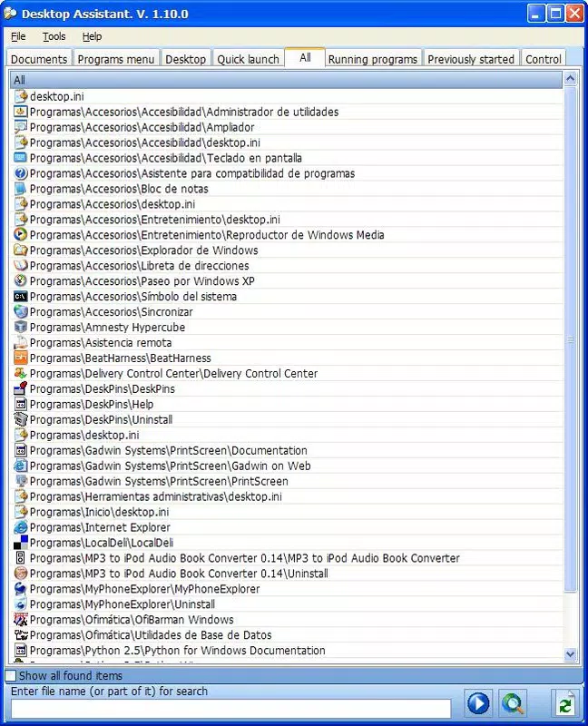This screenshot has height=726, width=588.
Task: Select Python for Windows Documentation entry
Action: click(288, 650)
